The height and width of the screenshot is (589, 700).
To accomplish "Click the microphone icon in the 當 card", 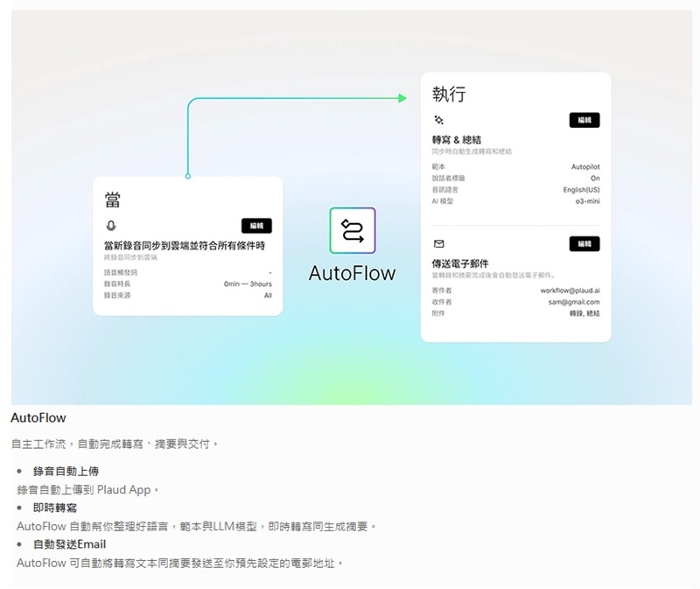I will point(108,226).
